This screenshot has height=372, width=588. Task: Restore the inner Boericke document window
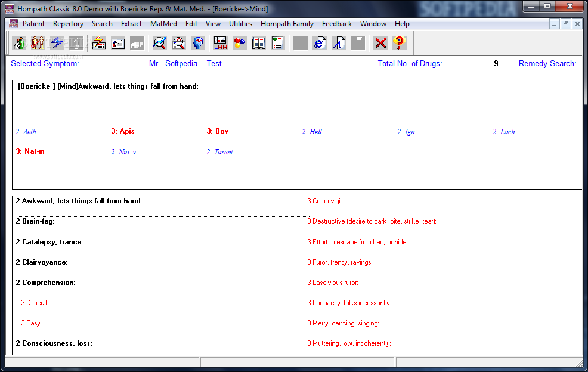565,24
